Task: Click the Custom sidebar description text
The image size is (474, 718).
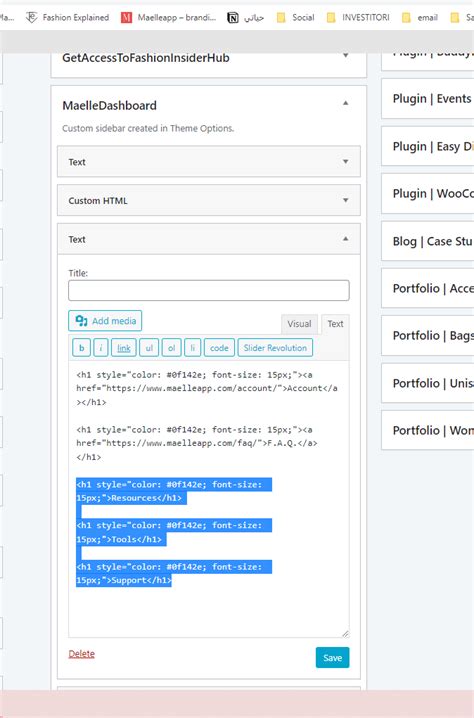Action: click(148, 129)
